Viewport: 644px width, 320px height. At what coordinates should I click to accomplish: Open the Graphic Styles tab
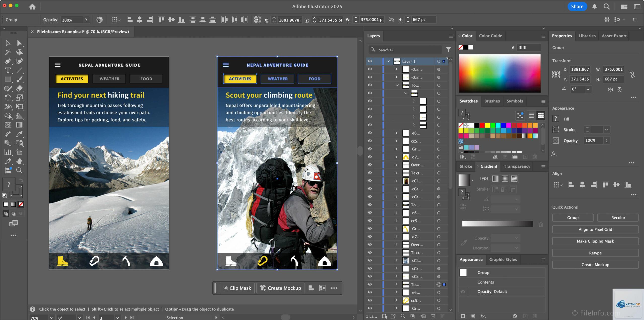(x=503, y=260)
